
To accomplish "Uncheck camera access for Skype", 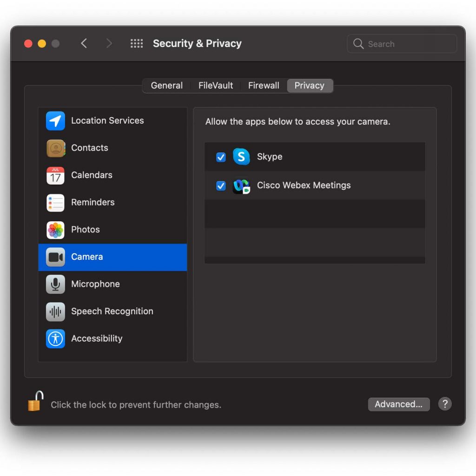I will tap(221, 157).
